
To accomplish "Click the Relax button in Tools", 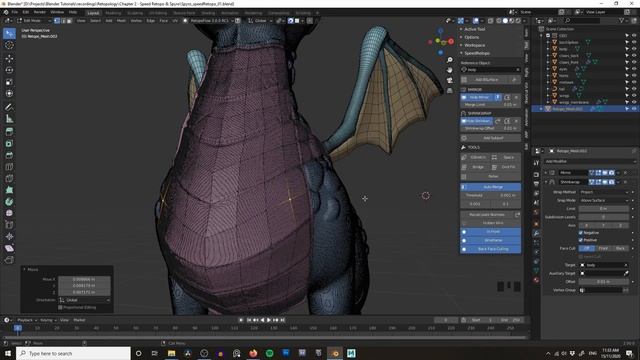I will tap(491, 176).
